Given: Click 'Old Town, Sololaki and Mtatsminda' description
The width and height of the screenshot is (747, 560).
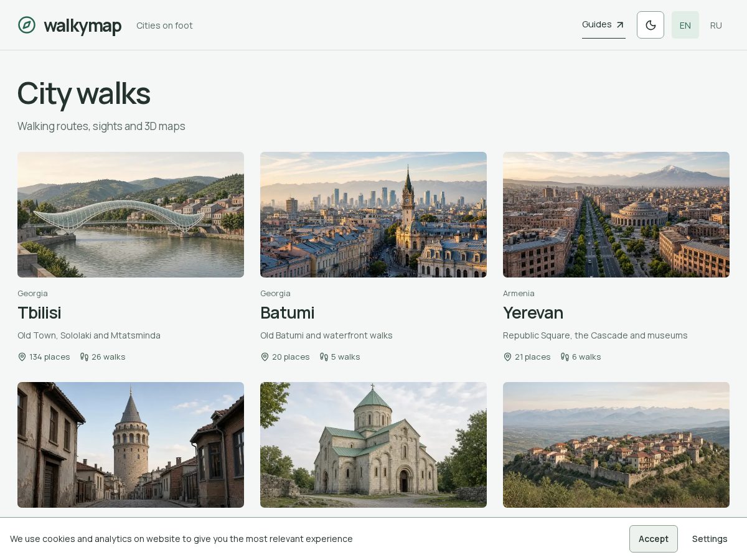Looking at the screenshot, I should click(x=89, y=335).
